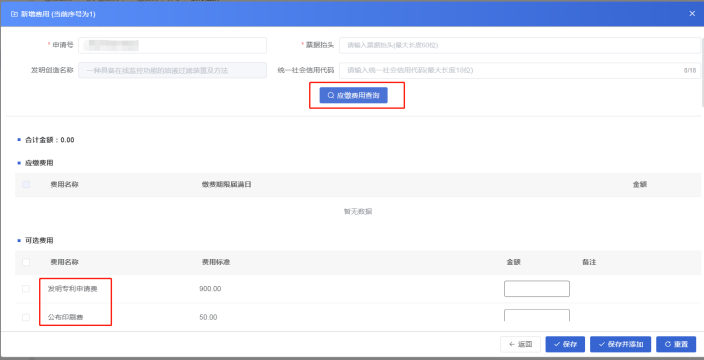Screen dimensions: 704x360
Task: Reset the form with 重置 button
Action: tap(676, 344)
